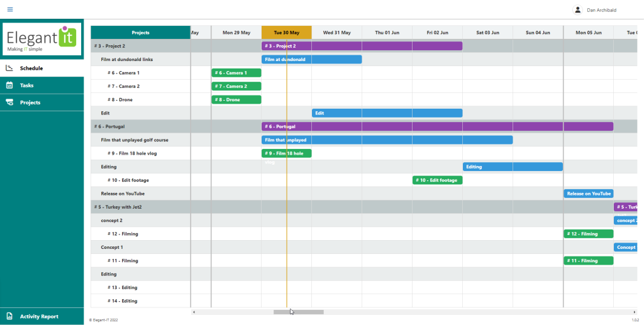The image size is (644, 325).
Task: Click the Projects column header
Action: (140, 33)
